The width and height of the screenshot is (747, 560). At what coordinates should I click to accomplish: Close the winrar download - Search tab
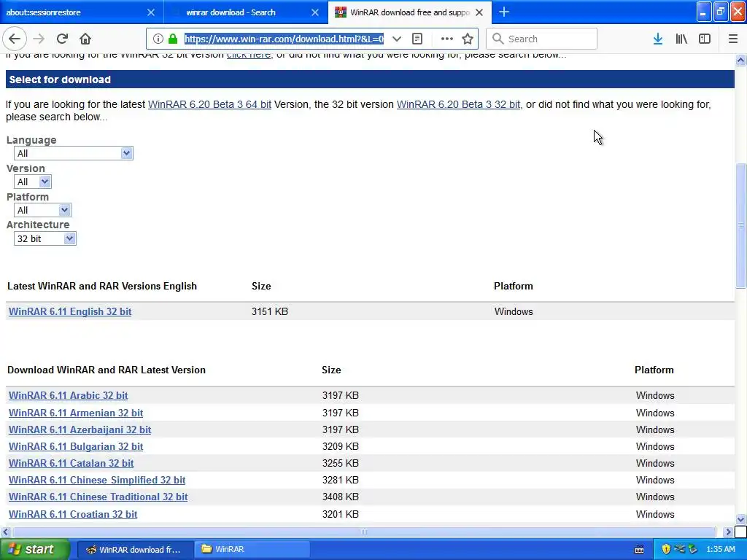[315, 12]
